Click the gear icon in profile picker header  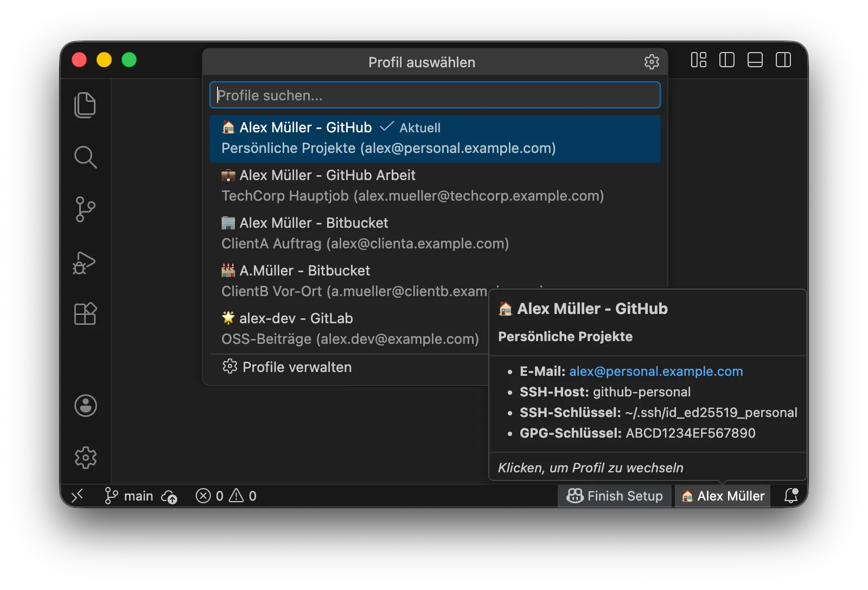point(652,62)
